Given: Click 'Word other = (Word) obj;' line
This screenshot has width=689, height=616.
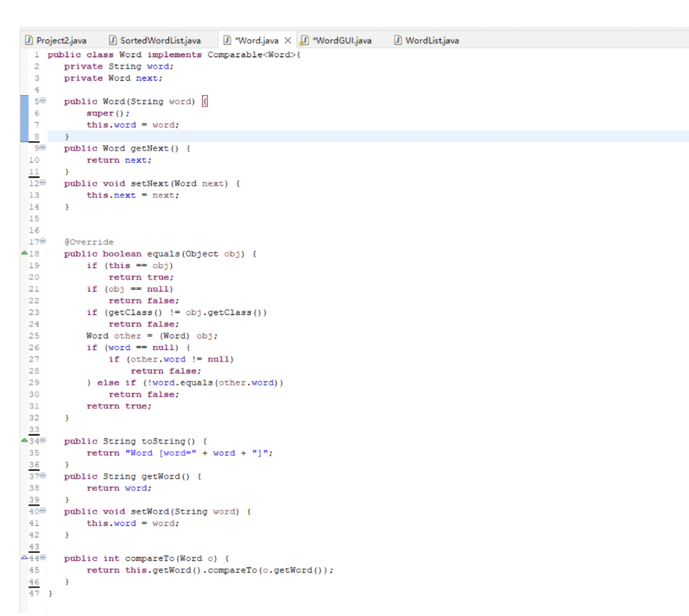Looking at the screenshot, I should click(x=152, y=336).
